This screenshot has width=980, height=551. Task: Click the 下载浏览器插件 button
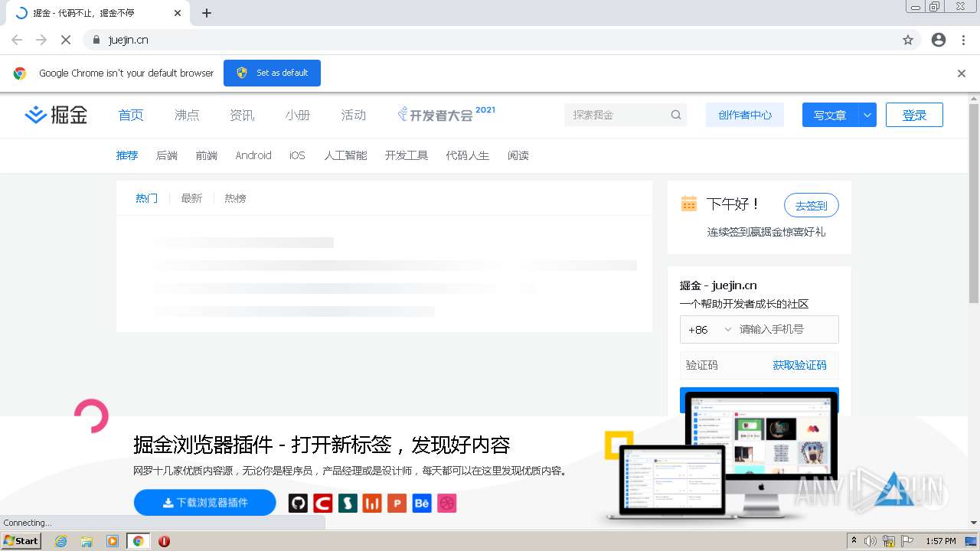204,503
